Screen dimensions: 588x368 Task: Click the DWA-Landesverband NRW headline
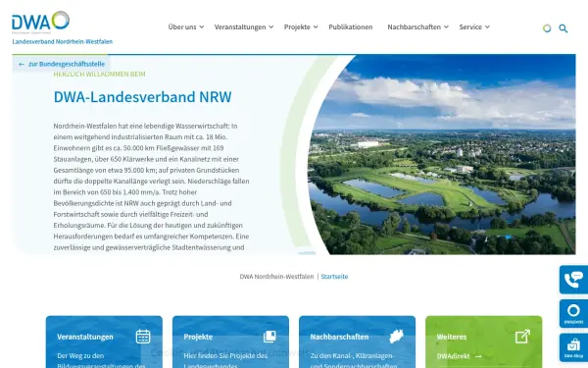(142, 97)
